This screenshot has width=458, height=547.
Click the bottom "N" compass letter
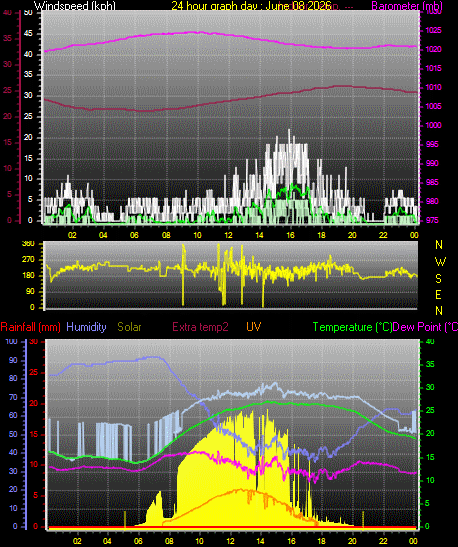439,310
